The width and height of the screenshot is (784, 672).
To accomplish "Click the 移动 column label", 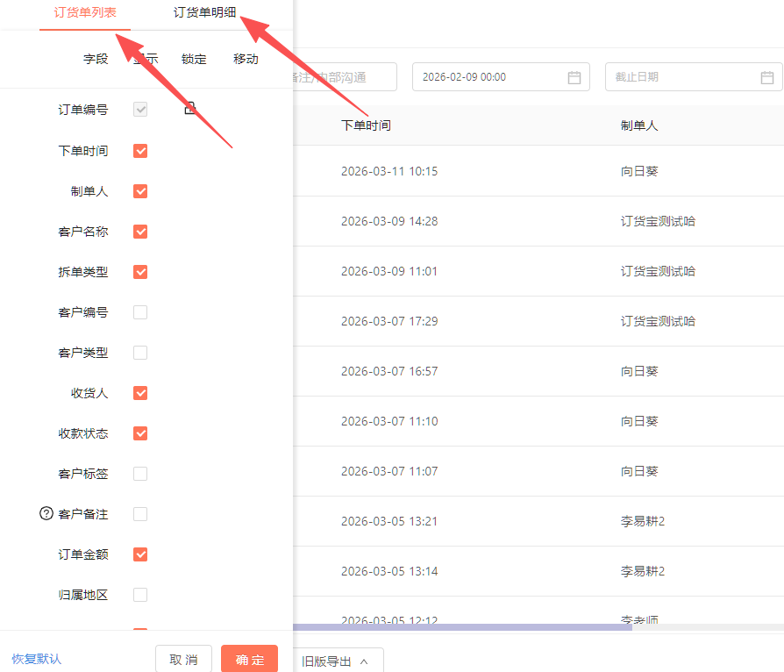I will click(x=246, y=59).
